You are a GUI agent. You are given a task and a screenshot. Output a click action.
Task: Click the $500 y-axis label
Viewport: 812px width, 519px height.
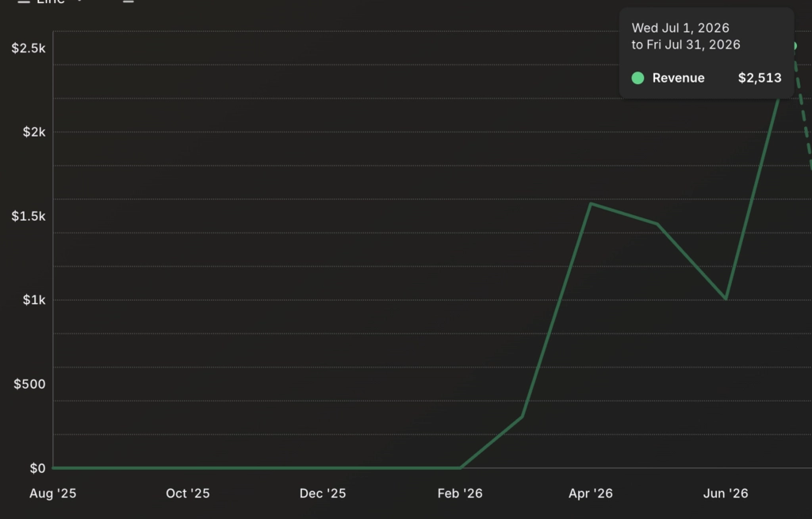pos(29,384)
